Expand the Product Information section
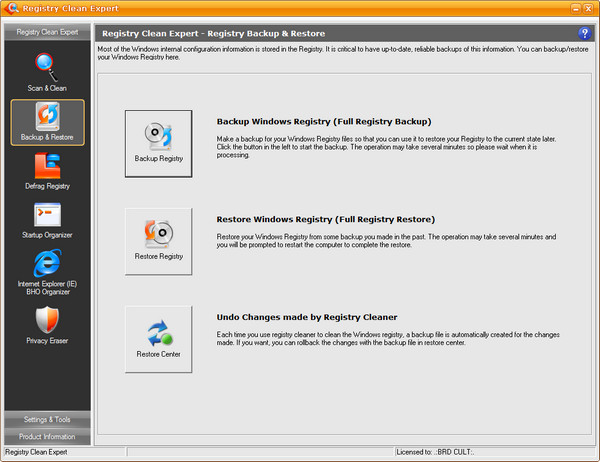 click(x=47, y=436)
